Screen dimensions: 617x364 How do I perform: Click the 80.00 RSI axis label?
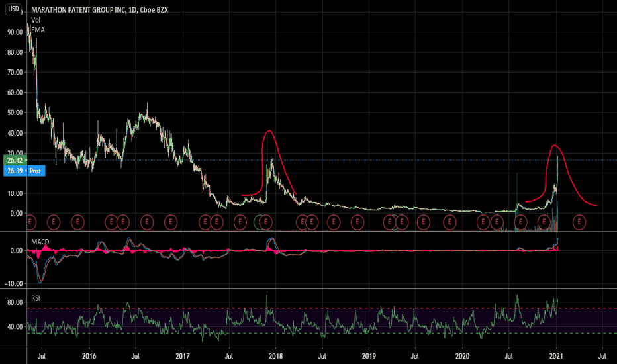[15, 302]
